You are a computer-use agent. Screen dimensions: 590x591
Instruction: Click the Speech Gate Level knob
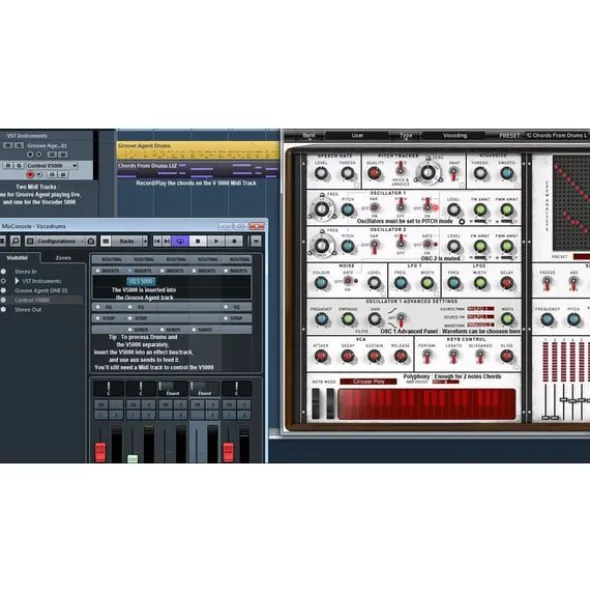(x=321, y=173)
